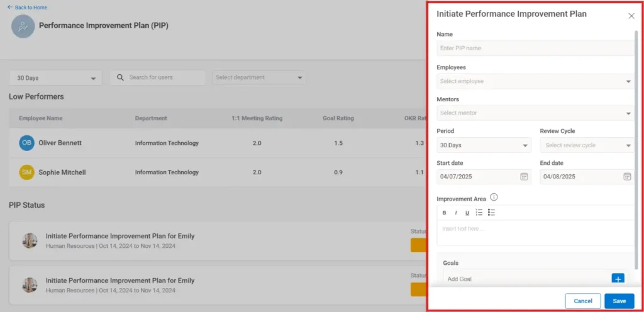Click the blue plus Add Goal button
Screen dimensions: 644x312
[618, 279]
